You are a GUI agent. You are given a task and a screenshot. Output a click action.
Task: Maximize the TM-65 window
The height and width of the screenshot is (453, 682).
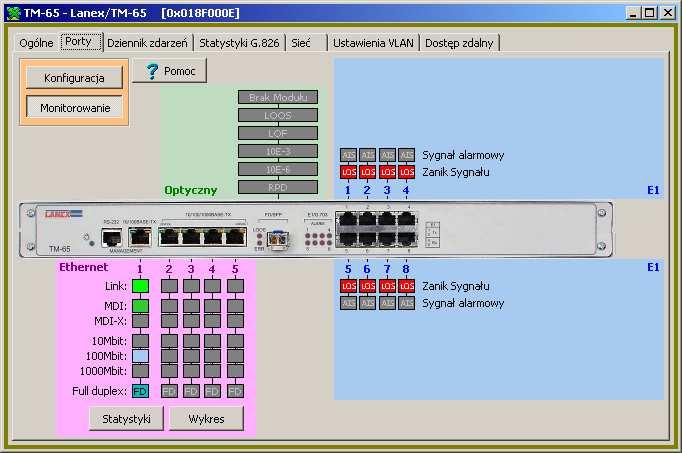650,13
